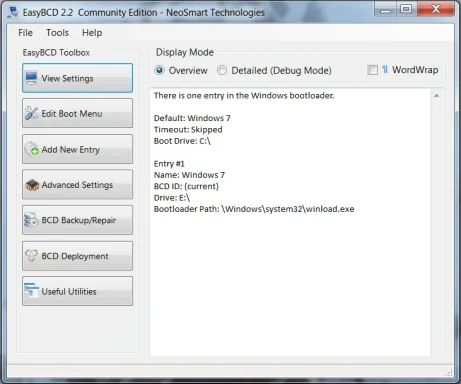The width and height of the screenshot is (461, 384).
Task: Click the monitor icon on View Settings
Action: [31, 78]
